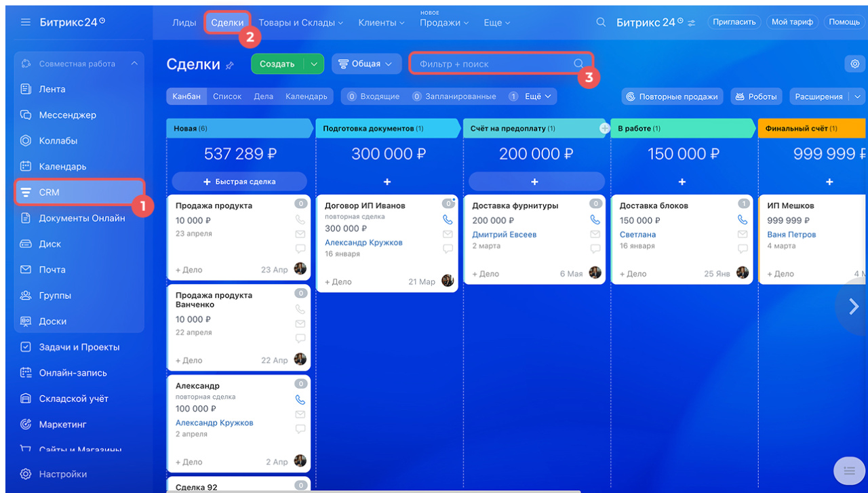The height and width of the screenshot is (493, 868).
Task: Click phone icon on Доставка фурнитуры card
Action: (595, 220)
